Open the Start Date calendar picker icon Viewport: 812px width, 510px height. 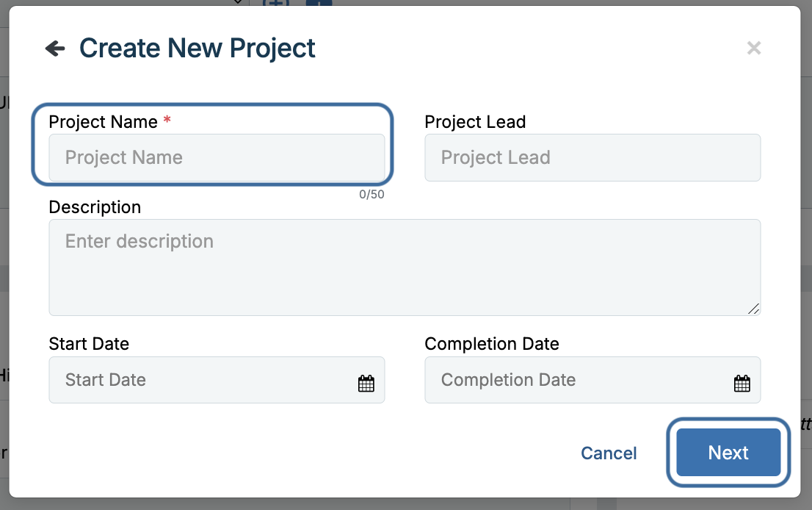[x=366, y=383]
